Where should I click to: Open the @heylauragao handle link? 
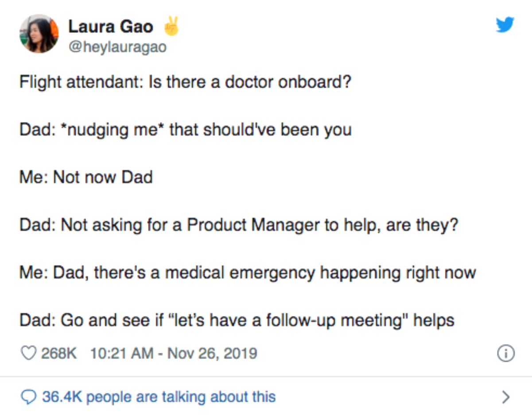(x=117, y=46)
